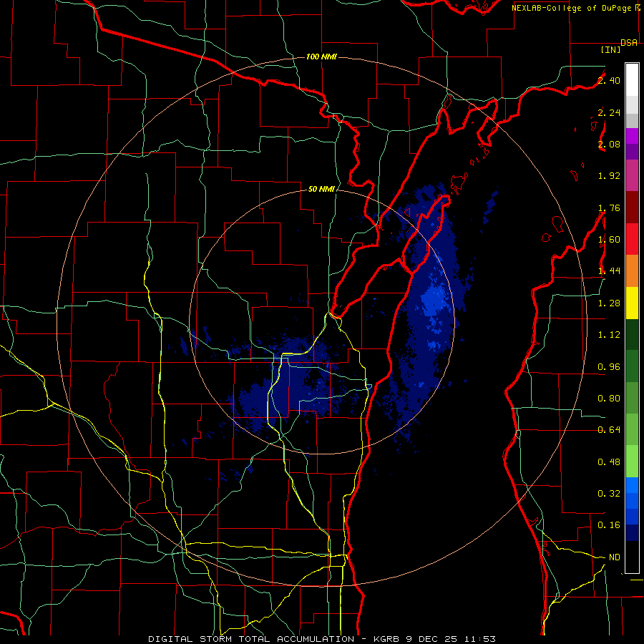Click the 2.08 legend value
644x644 pixels.
click(x=609, y=144)
